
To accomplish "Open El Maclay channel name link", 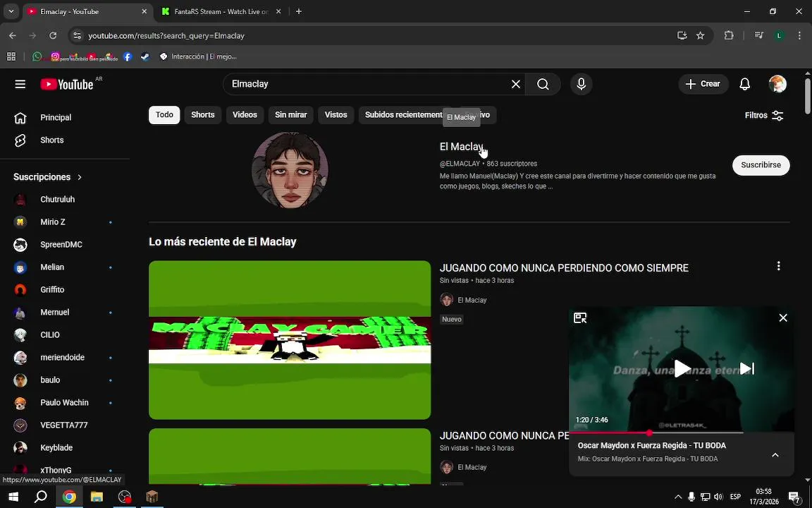I will point(461,147).
